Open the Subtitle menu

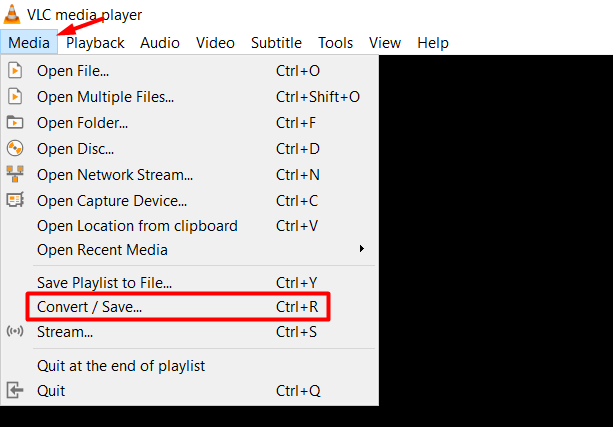tap(276, 42)
